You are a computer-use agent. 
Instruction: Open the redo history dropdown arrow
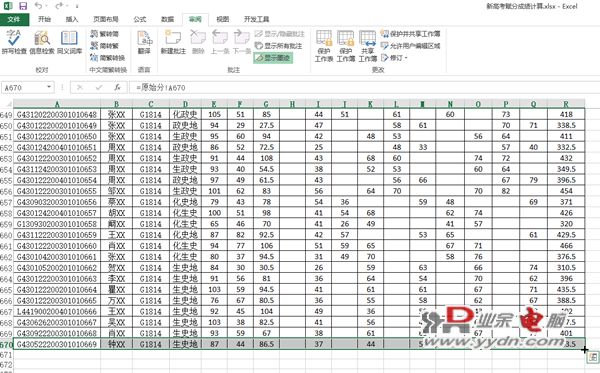[67, 6]
